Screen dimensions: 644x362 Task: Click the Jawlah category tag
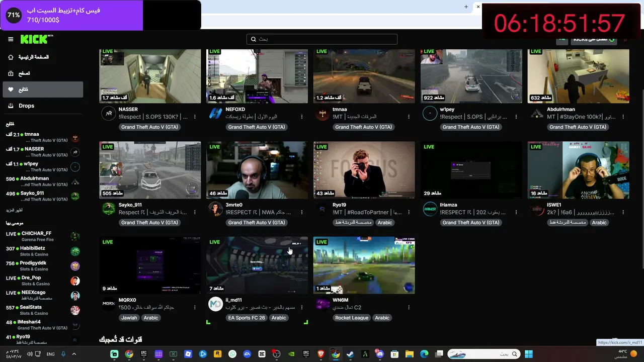(129, 318)
